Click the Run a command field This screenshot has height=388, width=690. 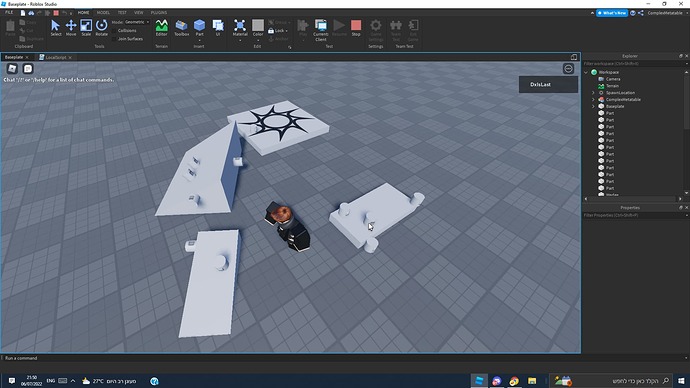tap(290, 358)
